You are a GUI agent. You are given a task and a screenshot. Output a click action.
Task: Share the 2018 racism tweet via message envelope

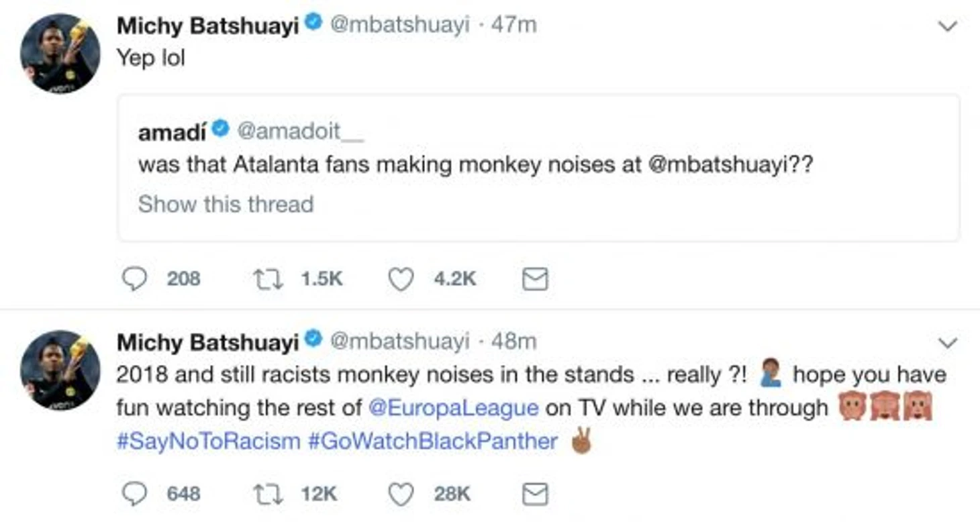535,494
